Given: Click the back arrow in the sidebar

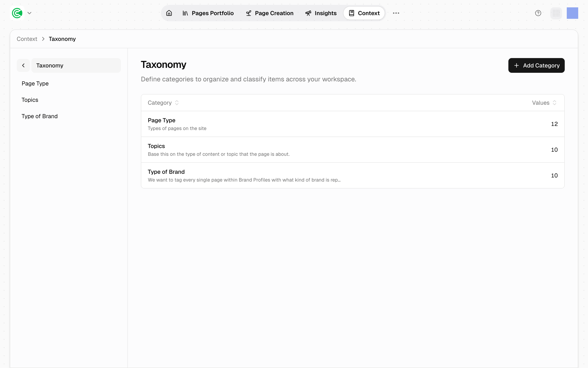Looking at the screenshot, I should click(23, 65).
